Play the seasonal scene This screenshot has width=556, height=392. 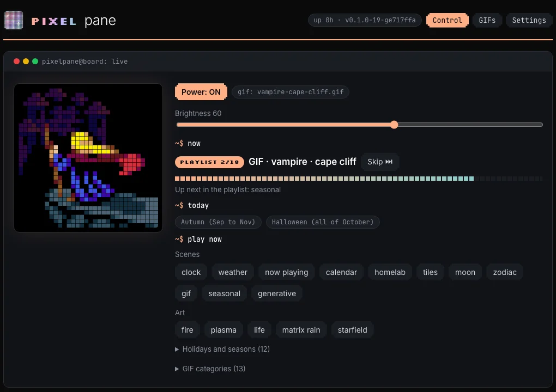click(224, 293)
